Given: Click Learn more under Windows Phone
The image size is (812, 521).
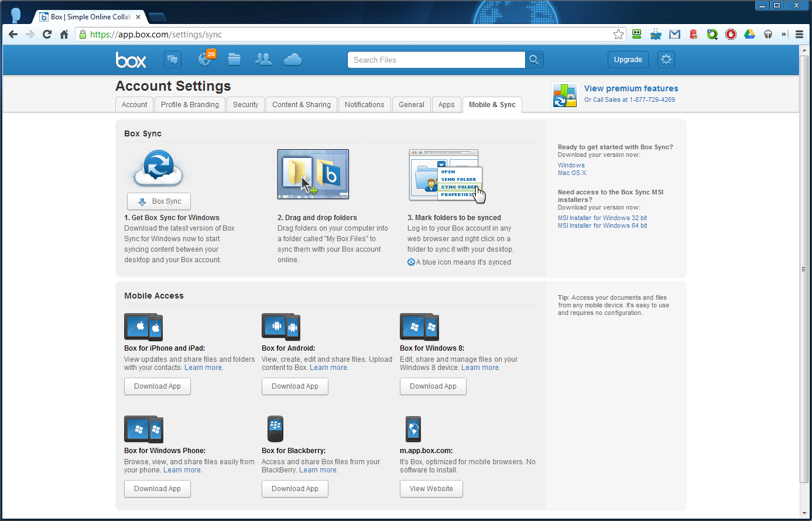Looking at the screenshot, I should tap(182, 470).
